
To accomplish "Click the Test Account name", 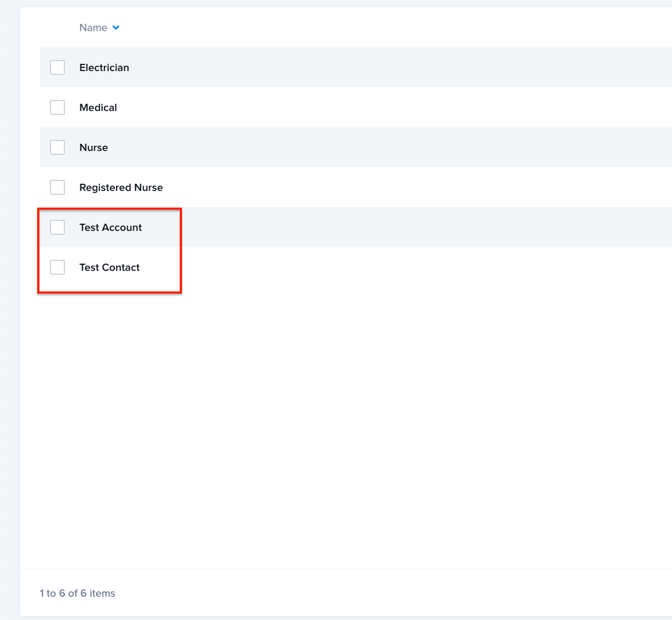I will pos(110,228).
